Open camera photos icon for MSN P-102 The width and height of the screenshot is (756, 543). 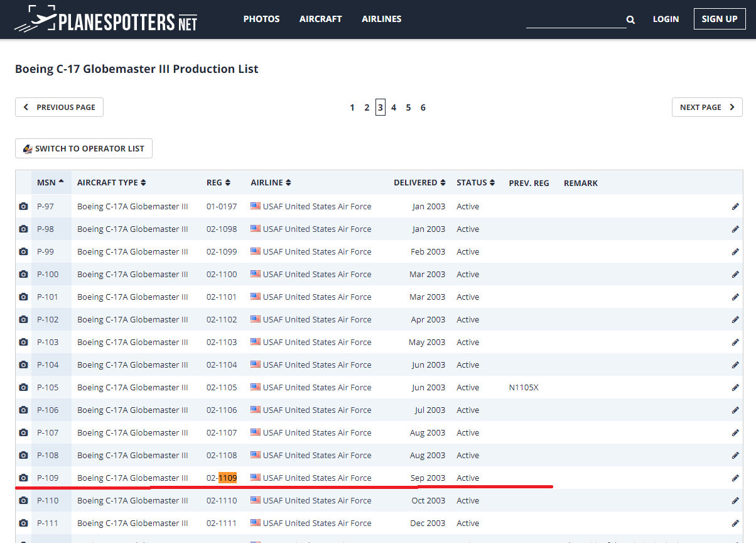[x=23, y=319]
